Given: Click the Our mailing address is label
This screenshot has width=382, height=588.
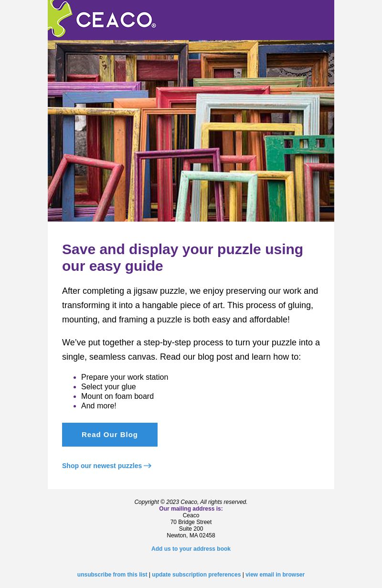Looking at the screenshot, I should (191, 509).
